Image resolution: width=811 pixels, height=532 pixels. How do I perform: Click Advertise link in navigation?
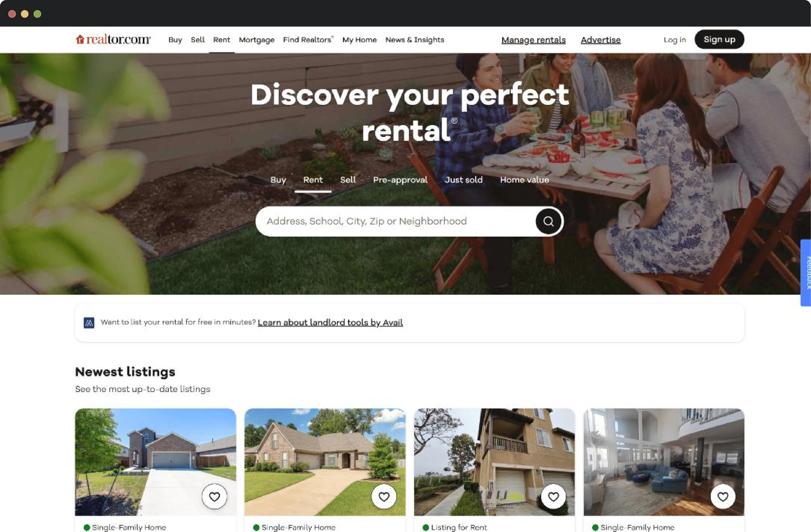(x=601, y=39)
